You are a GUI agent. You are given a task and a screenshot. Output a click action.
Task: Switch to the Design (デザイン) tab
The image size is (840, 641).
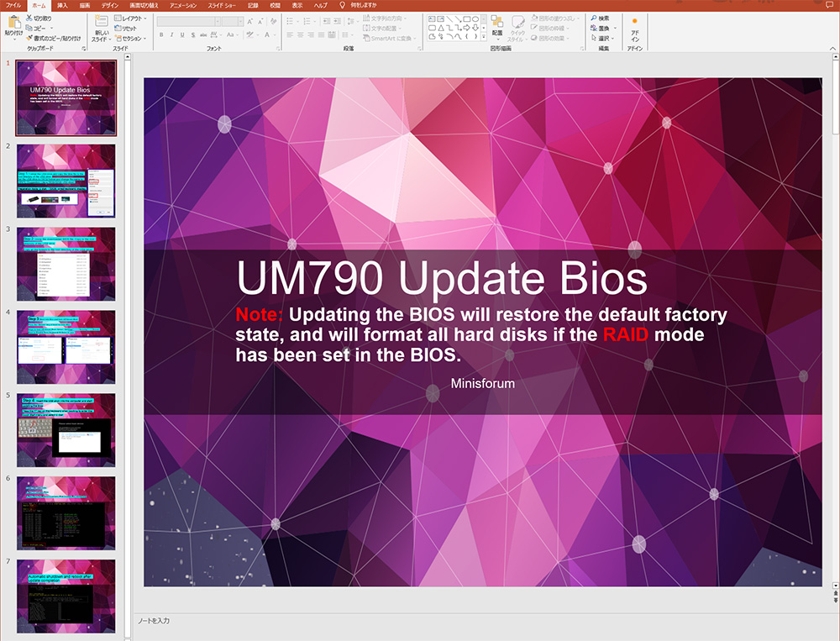[110, 5]
